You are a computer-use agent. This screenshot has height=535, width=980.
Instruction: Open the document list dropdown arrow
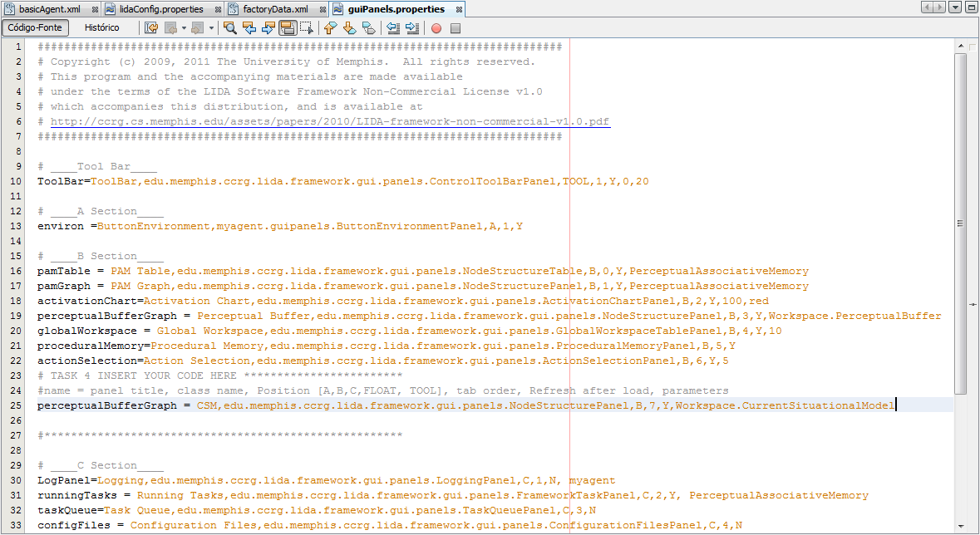pos(956,7)
